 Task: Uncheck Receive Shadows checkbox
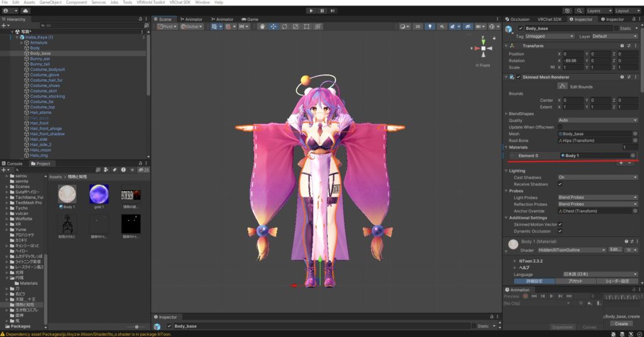click(x=560, y=184)
